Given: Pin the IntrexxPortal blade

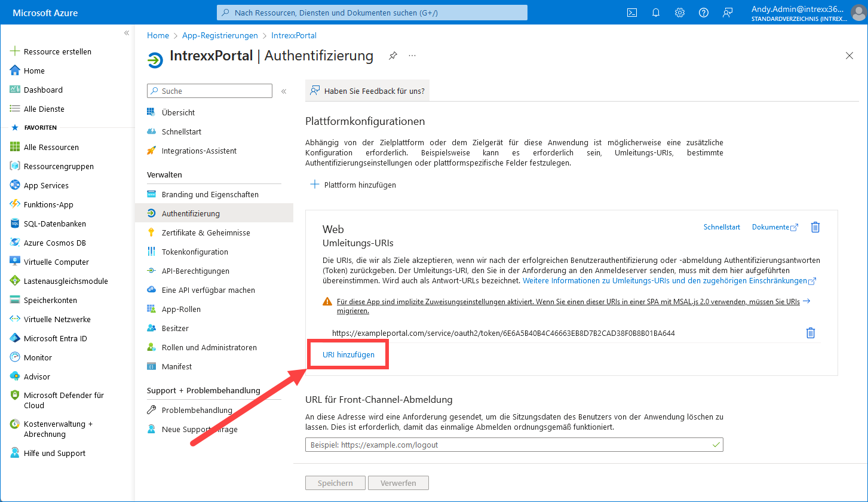Looking at the screenshot, I should (x=392, y=56).
